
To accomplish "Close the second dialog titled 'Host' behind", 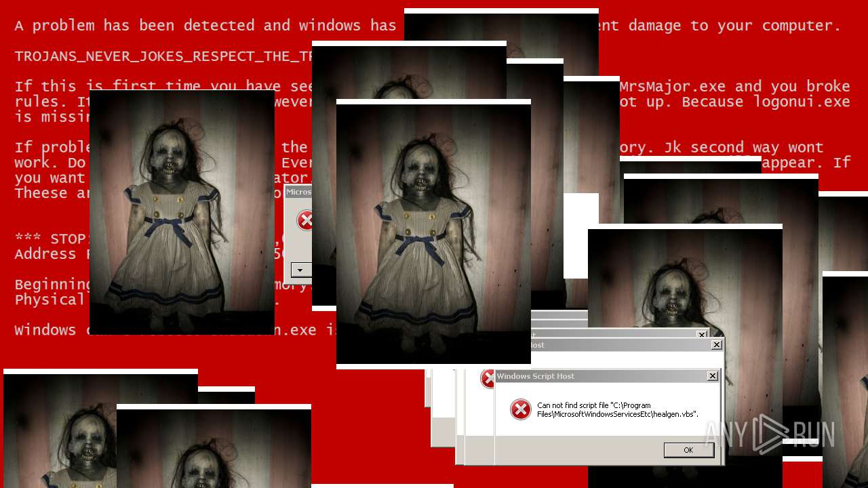I will [x=716, y=345].
